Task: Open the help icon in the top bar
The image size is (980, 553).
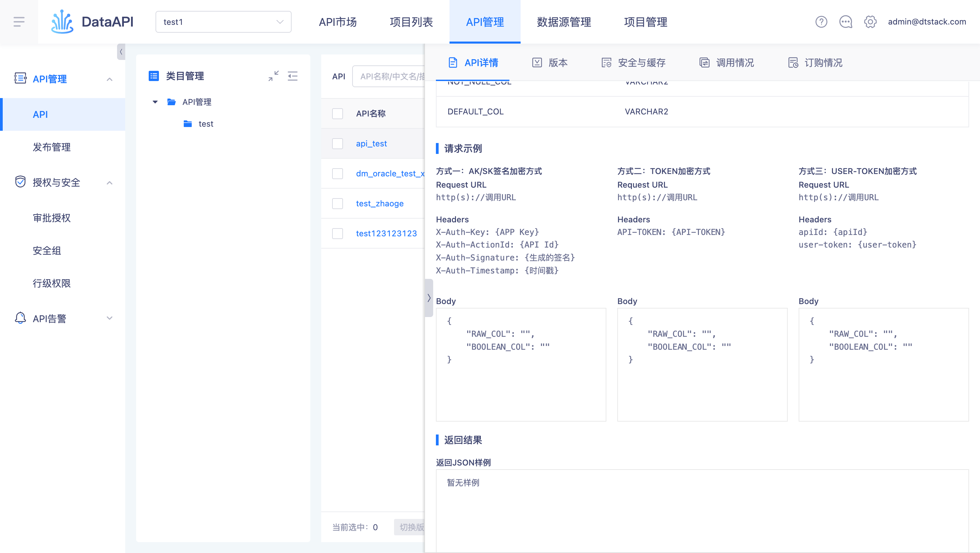Action: tap(821, 22)
